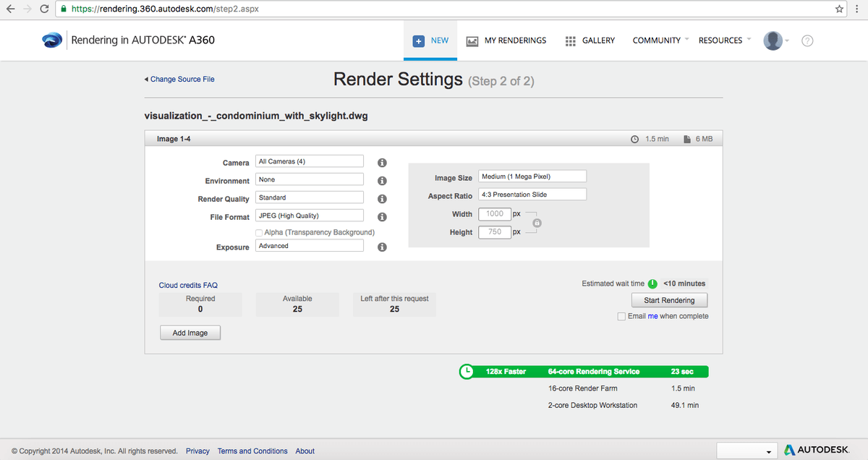Click the Autodesk logo in the footer

pyautogui.click(x=817, y=450)
